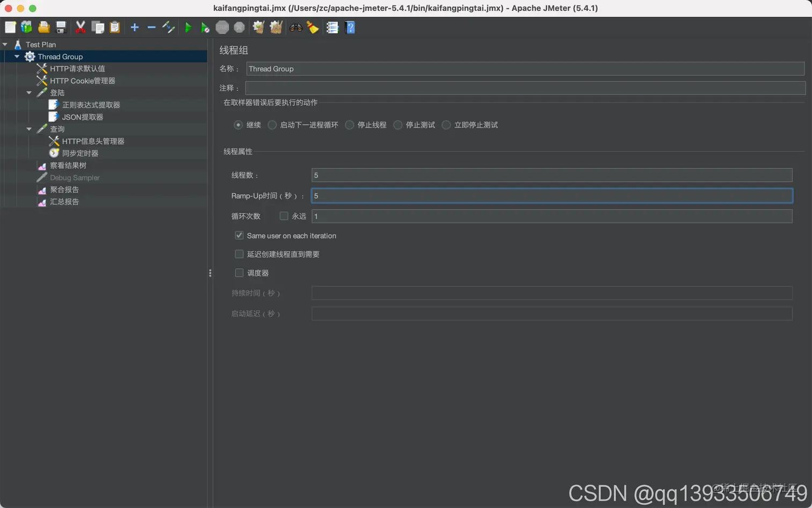This screenshot has width=812, height=508.
Task: Select 察看结果树 listener
Action: pos(68,166)
